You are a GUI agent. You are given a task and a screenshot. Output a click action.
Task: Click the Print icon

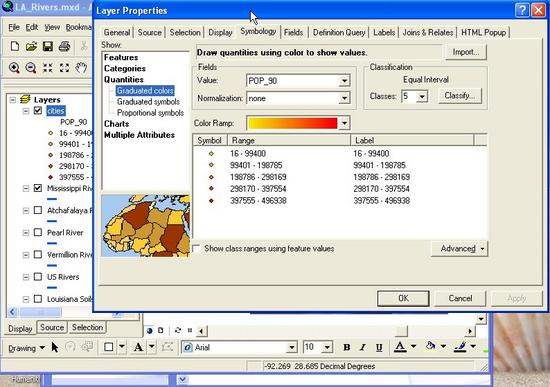64,46
